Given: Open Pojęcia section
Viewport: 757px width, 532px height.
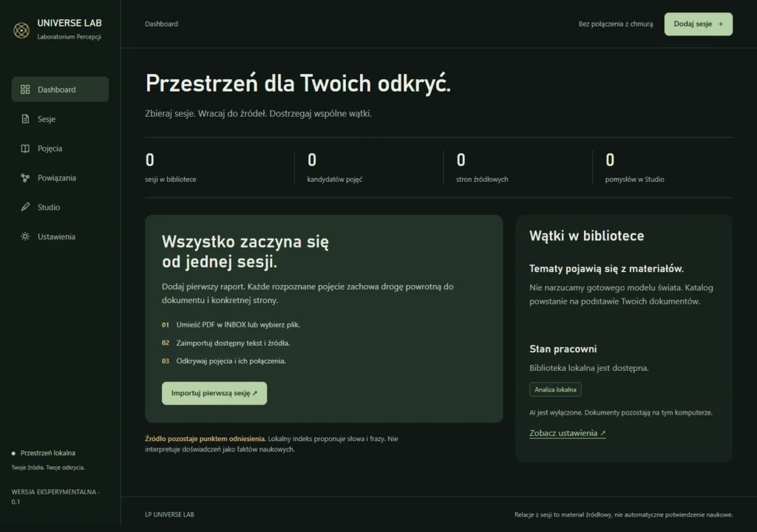Looking at the screenshot, I should click(x=60, y=149).
